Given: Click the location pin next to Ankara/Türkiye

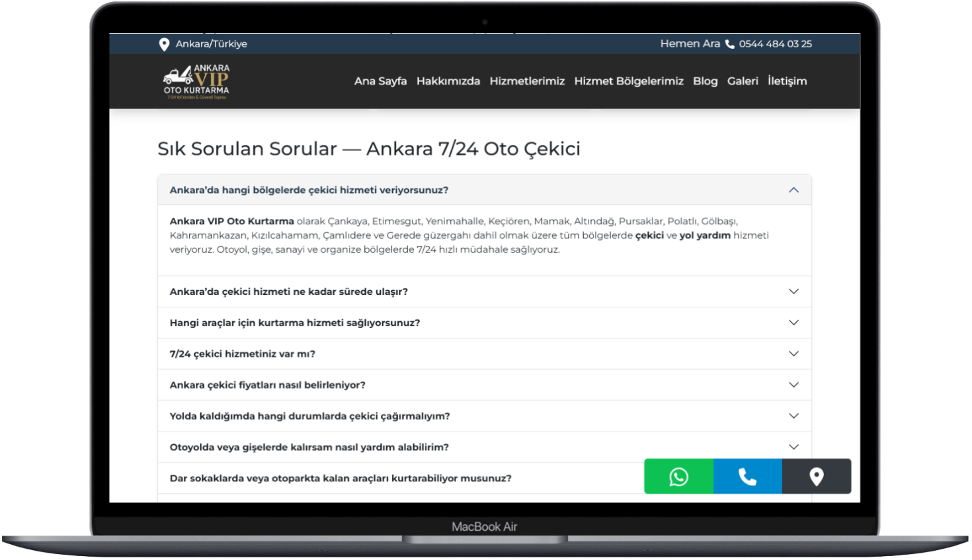Looking at the screenshot, I should tap(163, 44).
